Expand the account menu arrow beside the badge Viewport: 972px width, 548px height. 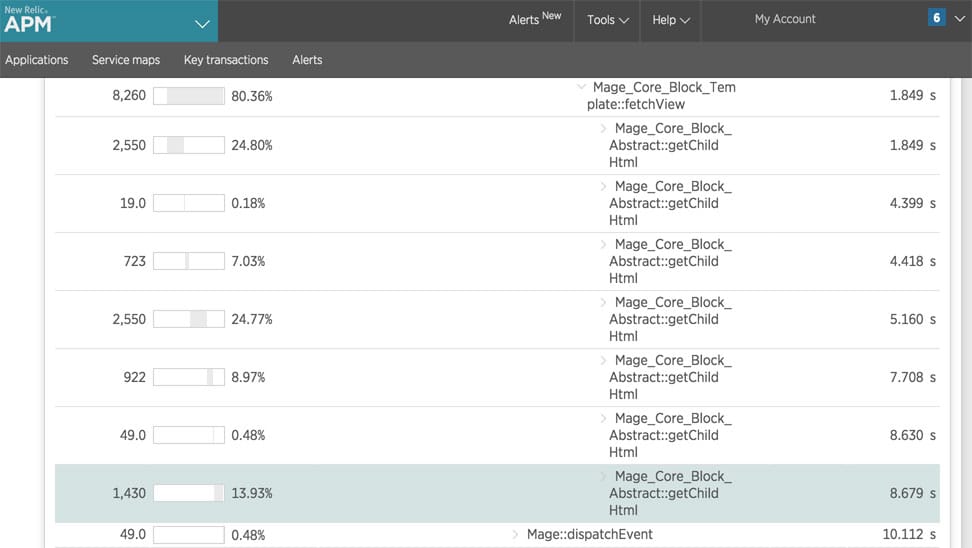960,19
